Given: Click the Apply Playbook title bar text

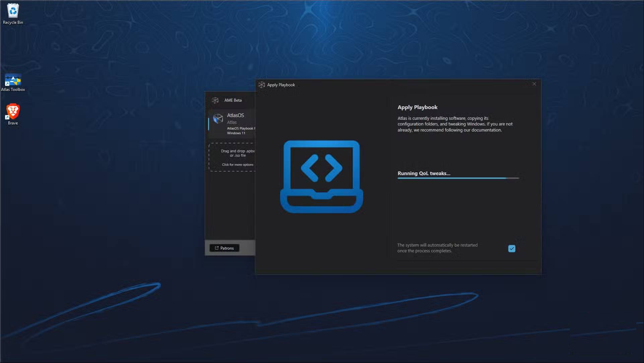Looking at the screenshot, I should click(281, 85).
